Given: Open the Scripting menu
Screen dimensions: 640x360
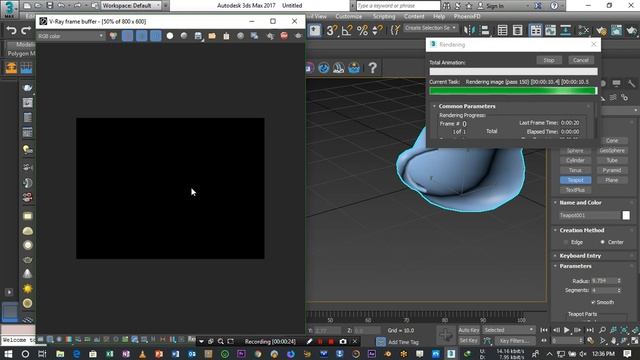Looking at the screenshot, I should 384,16.
